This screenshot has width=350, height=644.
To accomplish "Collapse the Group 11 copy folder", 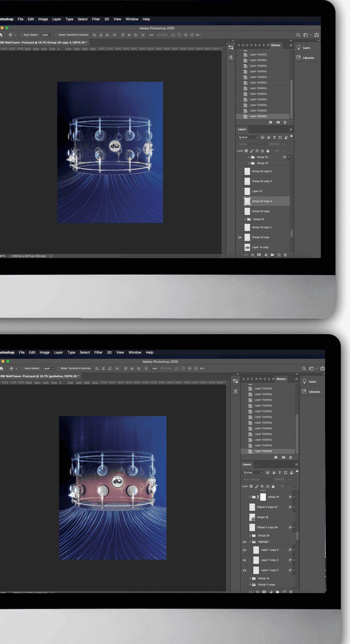I will pyautogui.click(x=250, y=585).
